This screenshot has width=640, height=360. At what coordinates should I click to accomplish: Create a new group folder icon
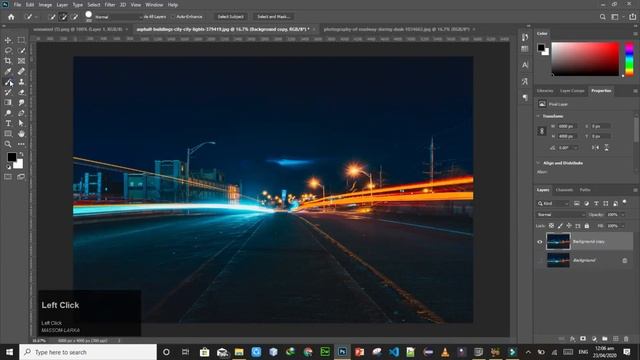604,339
